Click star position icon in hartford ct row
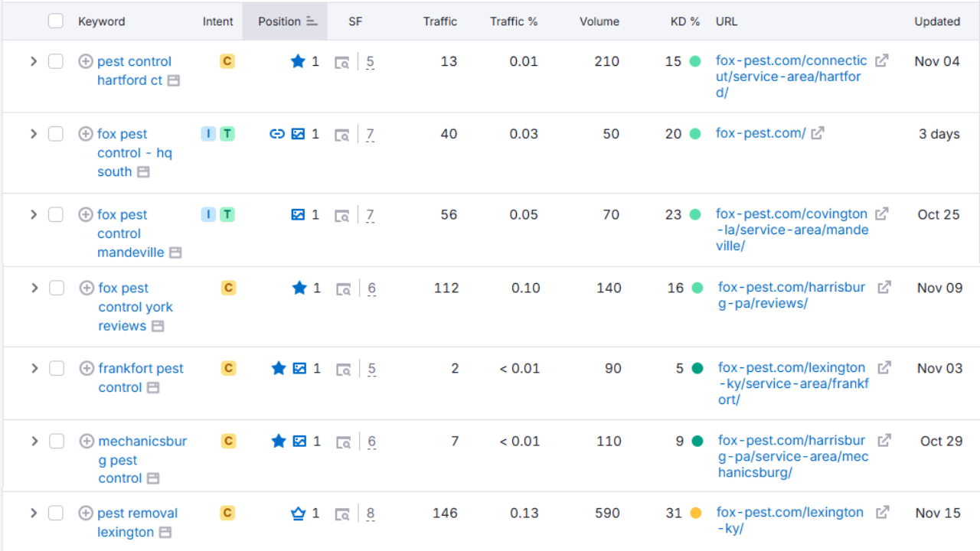This screenshot has height=551, width=980. (x=298, y=61)
